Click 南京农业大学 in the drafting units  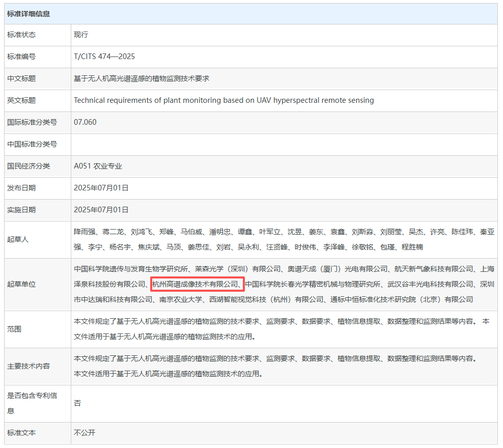point(181,299)
